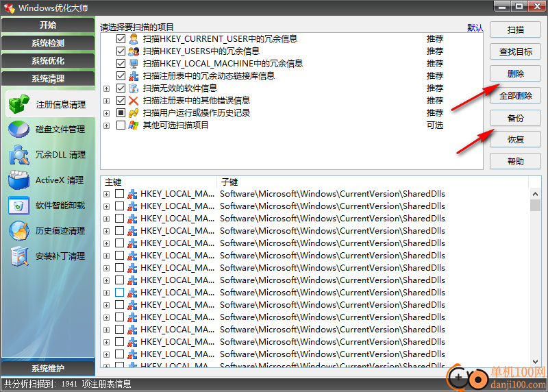Image resolution: width=548 pixels, height=392 pixels.
Task: Expand 扫描无效的软件信息 tree node
Action: pos(107,89)
